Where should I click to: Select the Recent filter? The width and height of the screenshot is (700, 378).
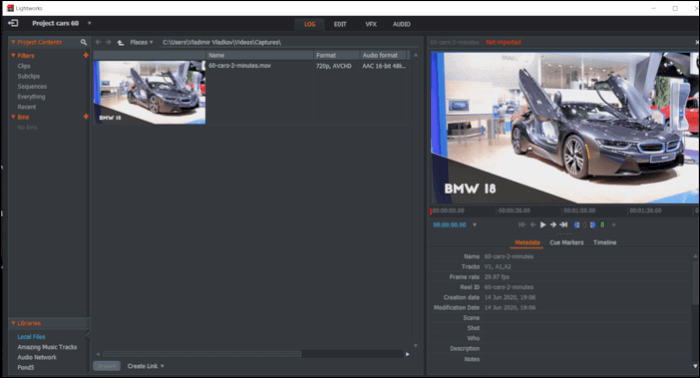pos(27,107)
